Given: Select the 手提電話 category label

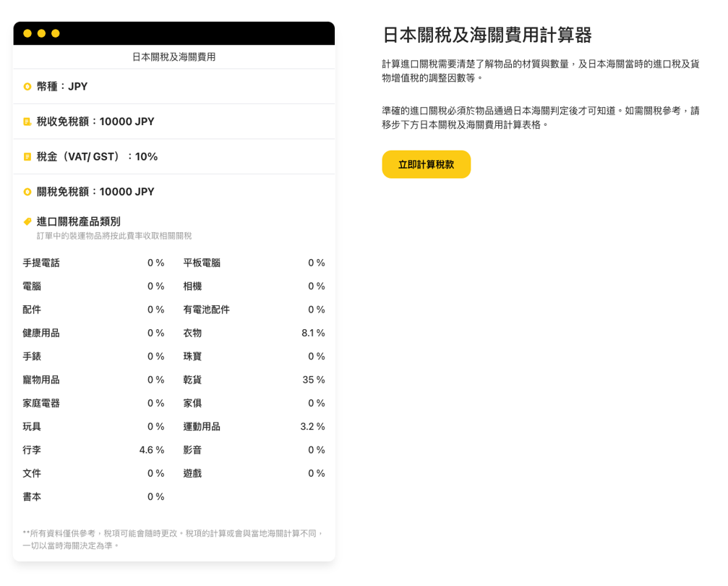Looking at the screenshot, I should coord(41,263).
